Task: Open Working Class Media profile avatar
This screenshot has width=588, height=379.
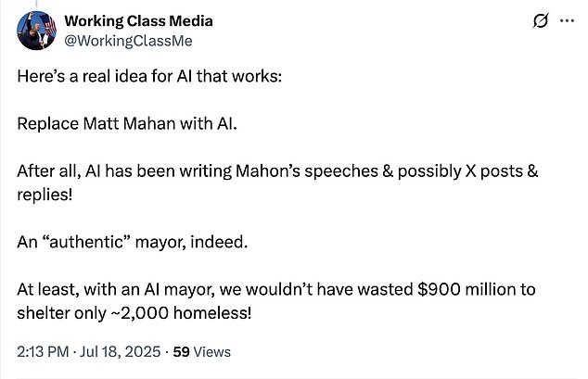Action: [x=37, y=31]
